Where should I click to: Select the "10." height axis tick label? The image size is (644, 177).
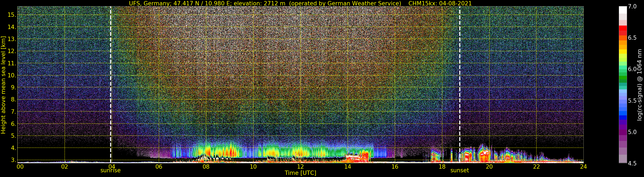[12, 75]
